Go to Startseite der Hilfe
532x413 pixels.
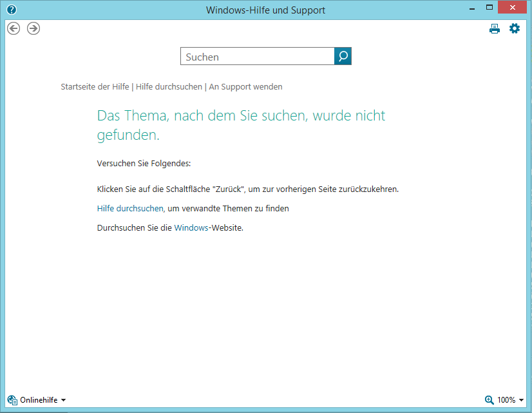pyautogui.click(x=95, y=86)
